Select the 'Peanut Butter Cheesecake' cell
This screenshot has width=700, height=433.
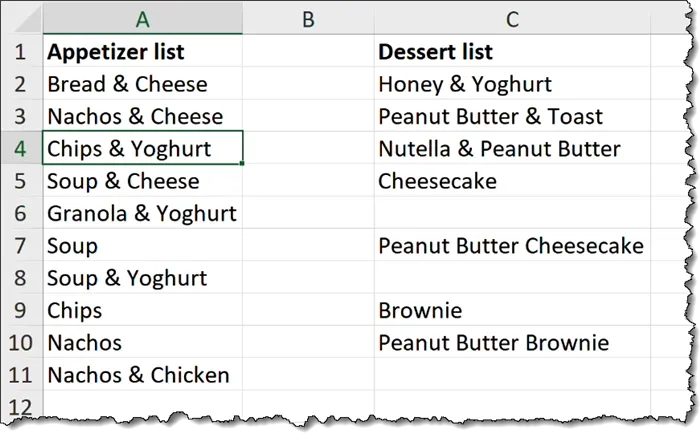click(x=510, y=246)
